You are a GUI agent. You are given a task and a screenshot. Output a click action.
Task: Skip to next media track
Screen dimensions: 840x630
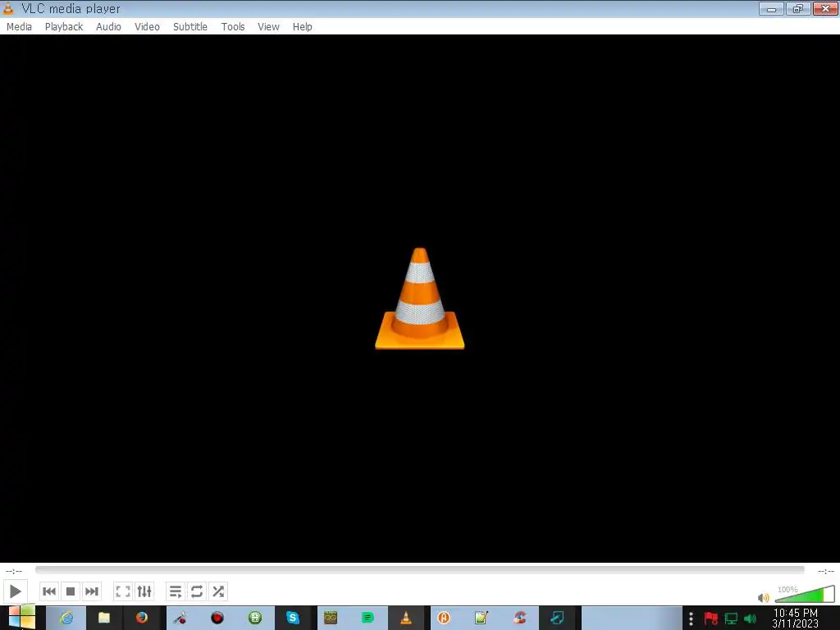pos(92,591)
